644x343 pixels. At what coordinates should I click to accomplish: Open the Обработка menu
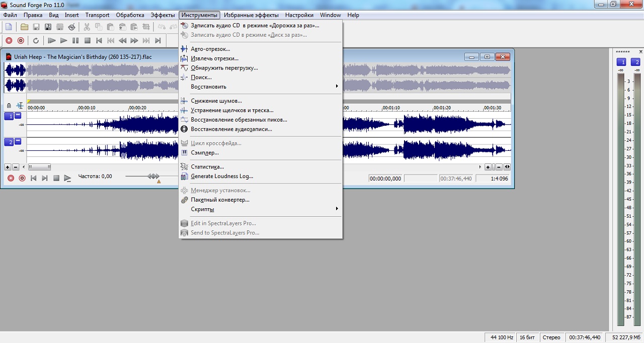(x=130, y=15)
